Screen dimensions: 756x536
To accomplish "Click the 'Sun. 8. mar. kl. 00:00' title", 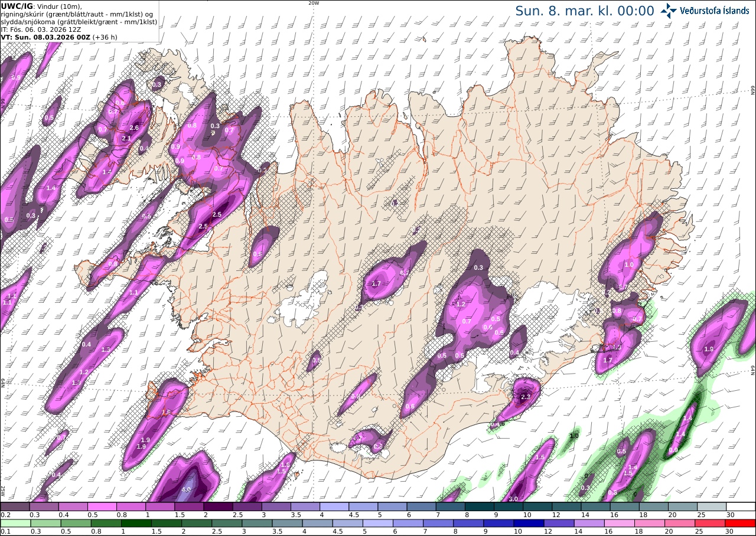I will tap(585, 11).
